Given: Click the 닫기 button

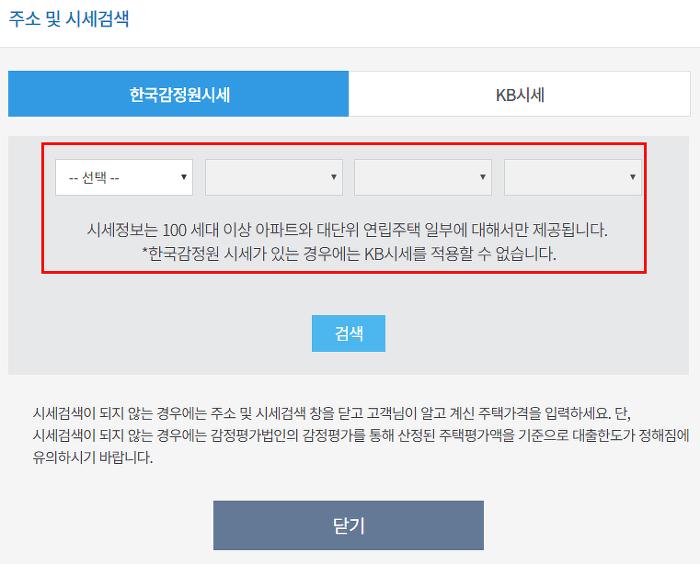Looking at the screenshot, I should coord(348,525).
